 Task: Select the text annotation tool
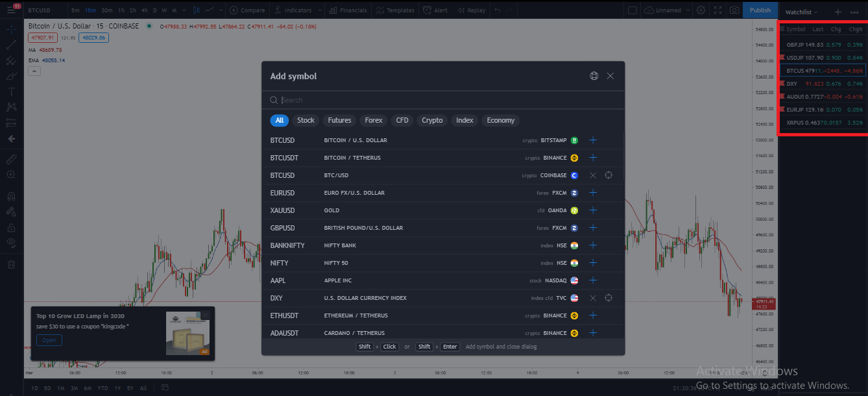coord(11,92)
